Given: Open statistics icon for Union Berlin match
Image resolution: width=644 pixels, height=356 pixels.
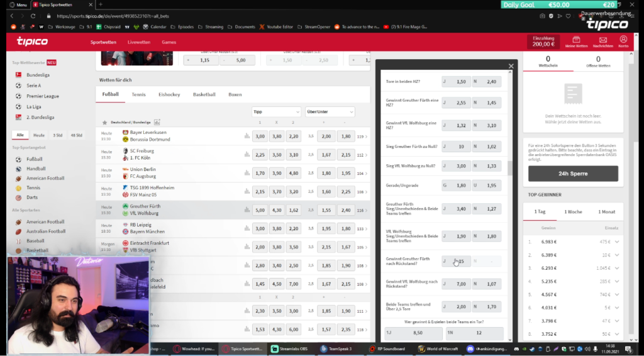Looking at the screenshot, I should [x=247, y=173].
